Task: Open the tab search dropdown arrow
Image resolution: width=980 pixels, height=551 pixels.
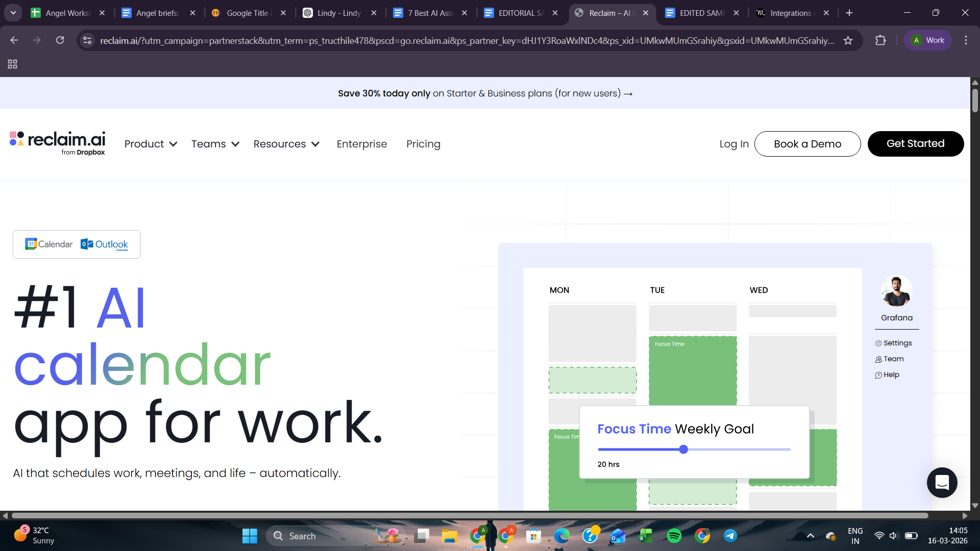Action: coord(13,13)
